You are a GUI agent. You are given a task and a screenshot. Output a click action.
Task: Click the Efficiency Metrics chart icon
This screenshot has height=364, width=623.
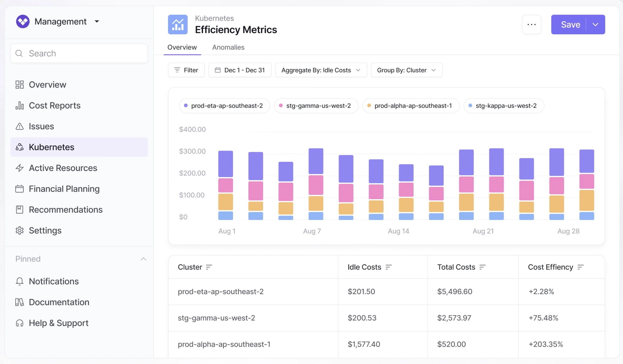point(178,25)
